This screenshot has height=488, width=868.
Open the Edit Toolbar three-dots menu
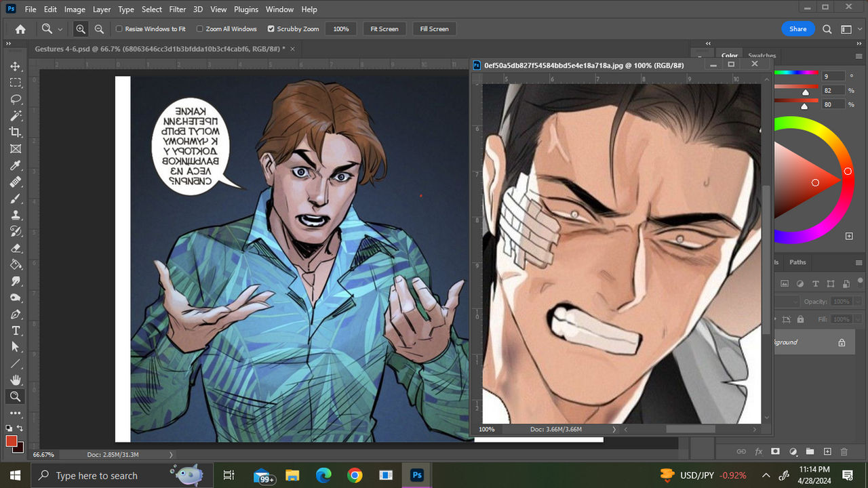(16, 413)
